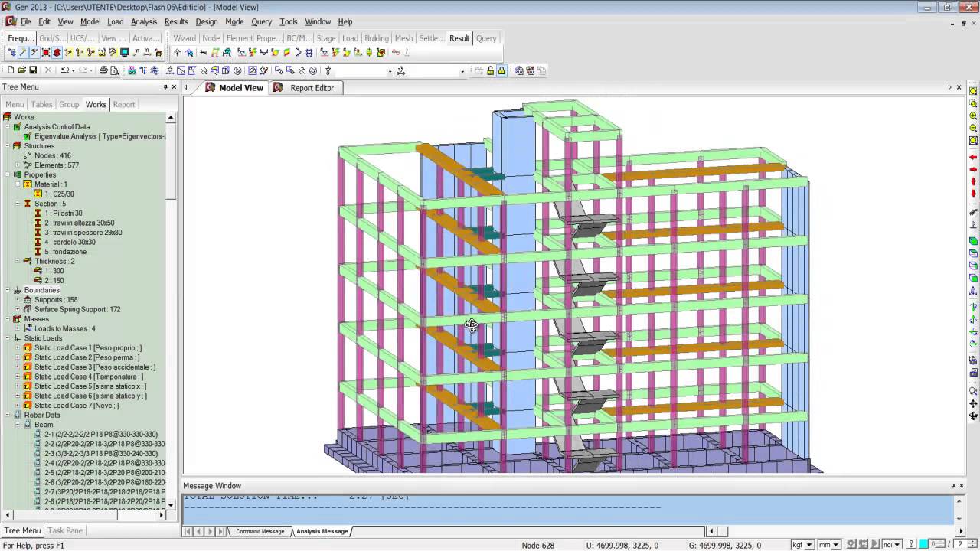Click the spinner beside value 2 in status bar
This screenshot has width=980, height=551.
(x=972, y=545)
